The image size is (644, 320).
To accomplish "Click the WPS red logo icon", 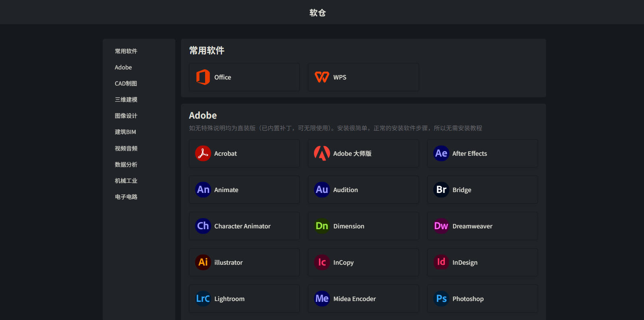I will click(x=322, y=77).
